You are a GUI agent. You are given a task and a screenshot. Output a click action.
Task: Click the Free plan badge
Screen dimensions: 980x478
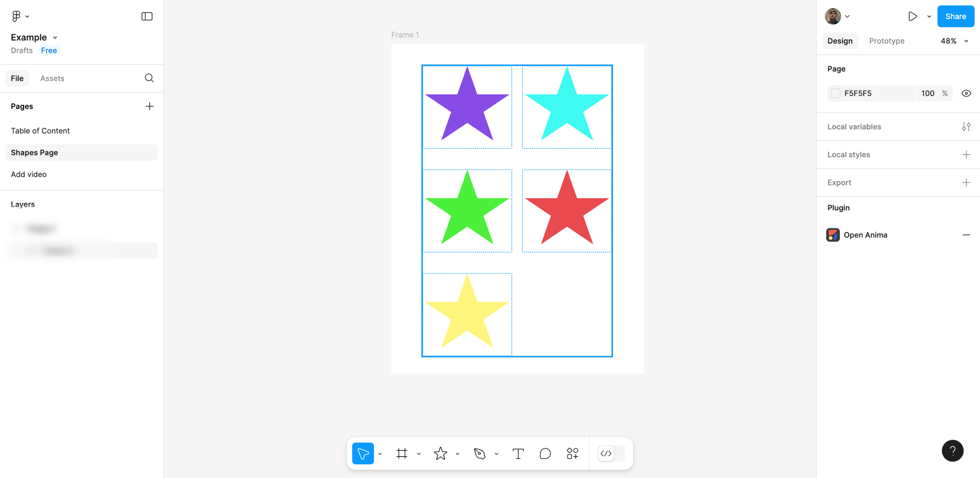(x=49, y=51)
